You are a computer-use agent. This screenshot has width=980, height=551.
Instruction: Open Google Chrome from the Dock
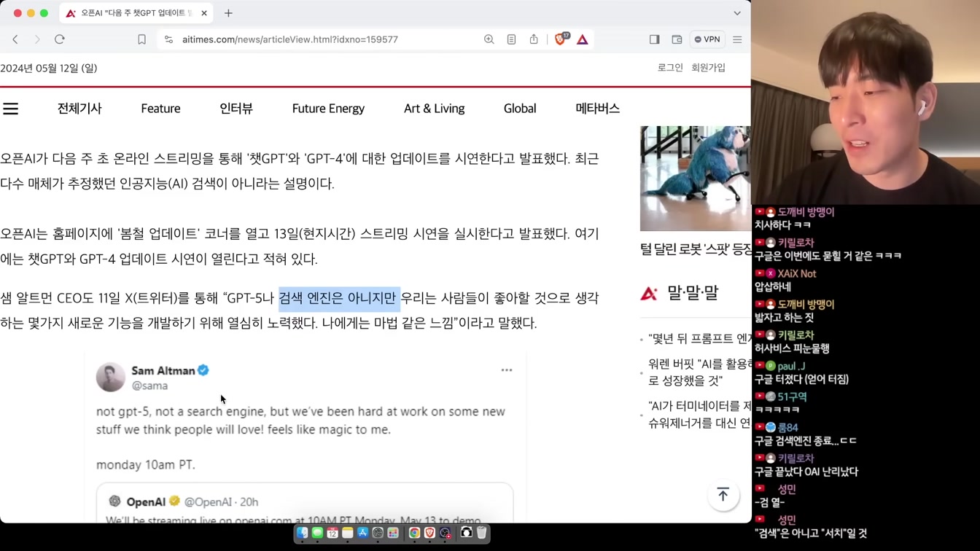tap(414, 534)
